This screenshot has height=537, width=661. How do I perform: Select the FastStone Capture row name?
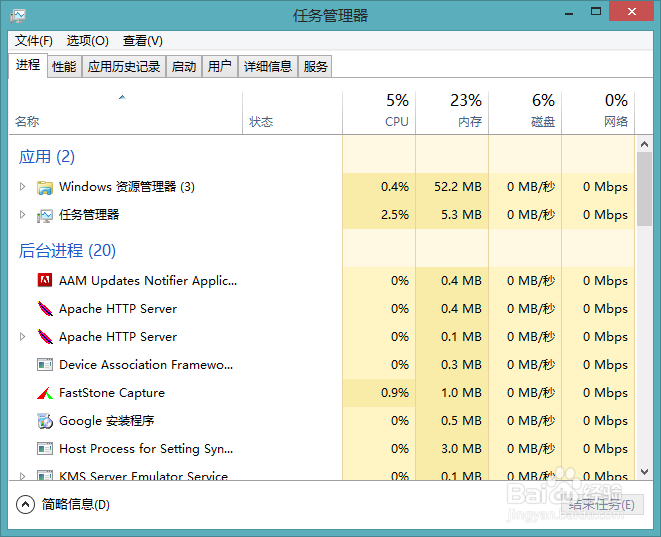pos(112,393)
